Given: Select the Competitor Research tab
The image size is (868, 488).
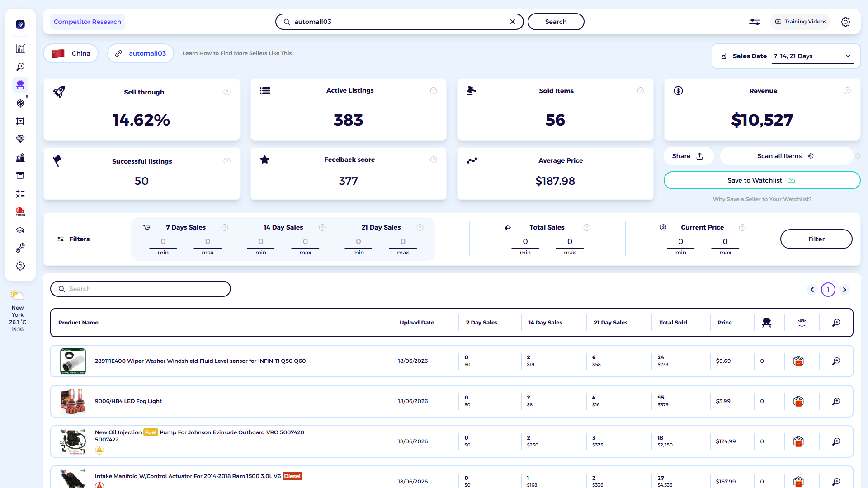Looking at the screenshot, I should (87, 22).
